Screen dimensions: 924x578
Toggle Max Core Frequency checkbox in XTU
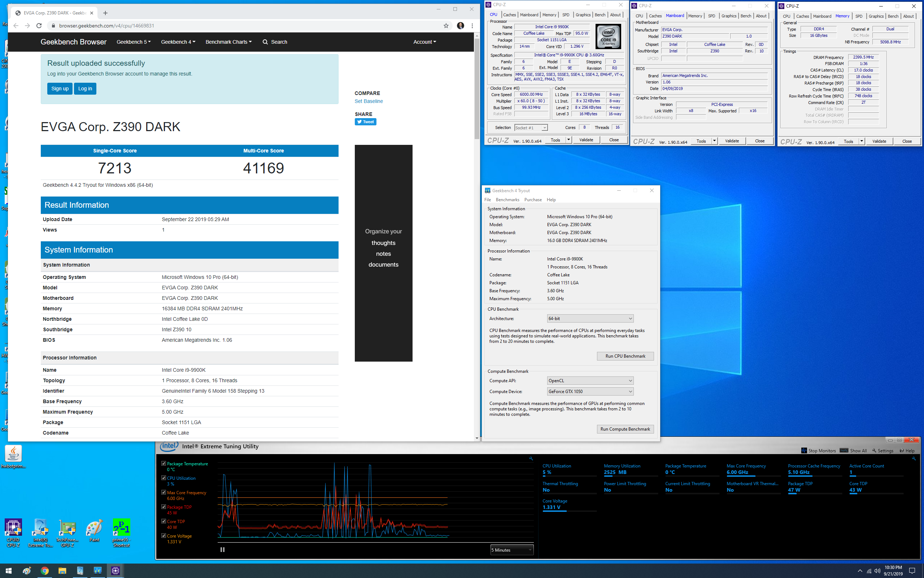point(164,492)
